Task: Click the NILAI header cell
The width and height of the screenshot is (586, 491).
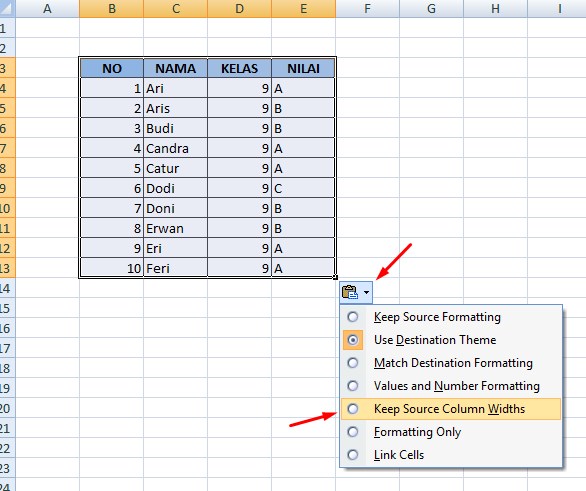Action: coord(303,68)
